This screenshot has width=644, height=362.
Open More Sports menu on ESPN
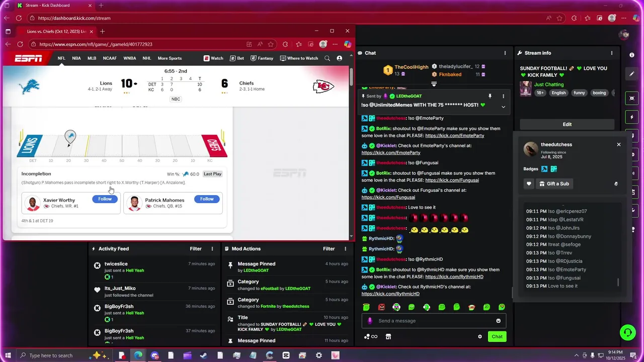click(x=170, y=58)
